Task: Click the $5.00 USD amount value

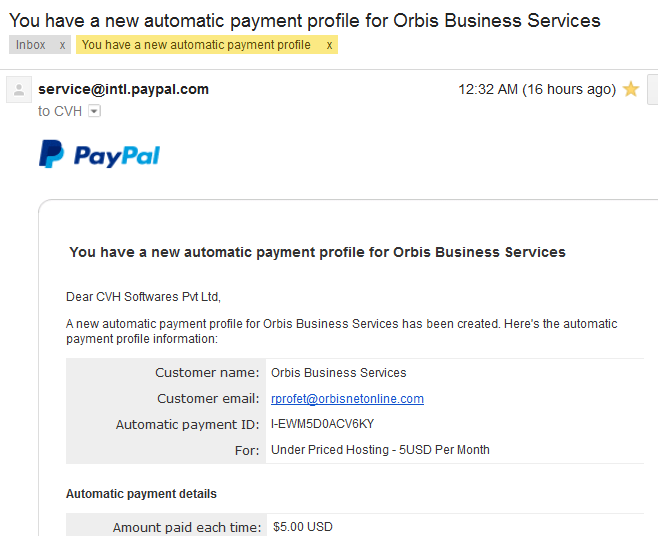Action: [x=303, y=527]
